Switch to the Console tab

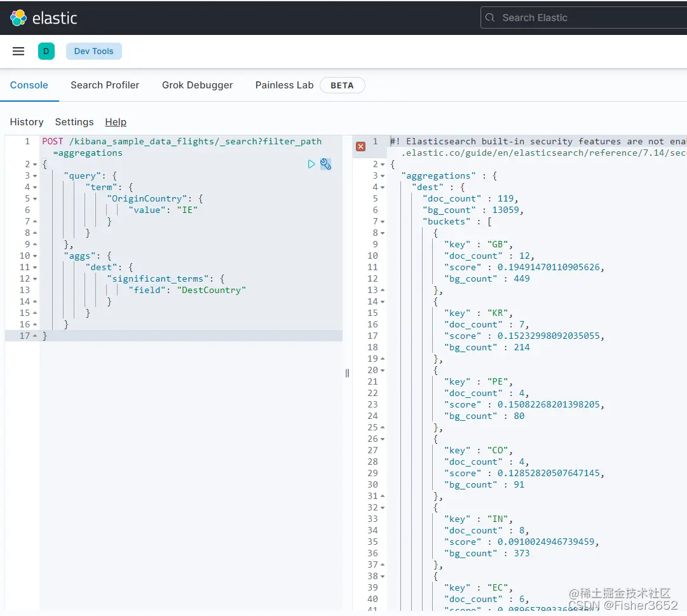29,85
